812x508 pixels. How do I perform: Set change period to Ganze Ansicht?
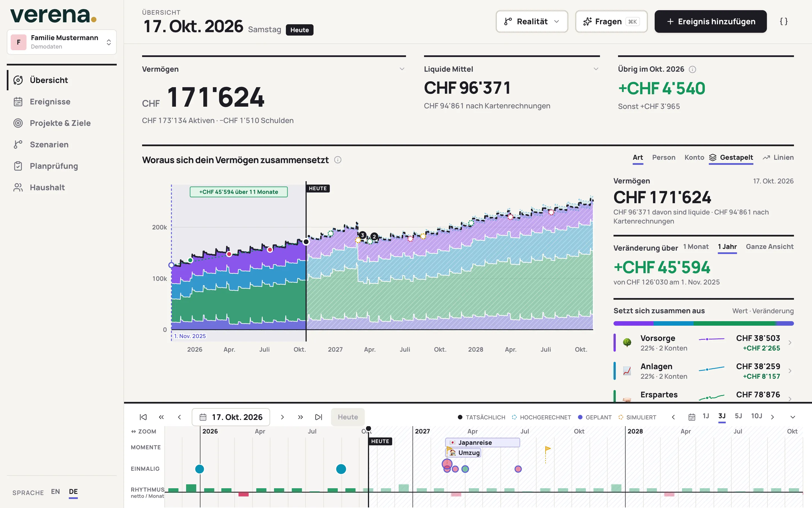tap(770, 247)
